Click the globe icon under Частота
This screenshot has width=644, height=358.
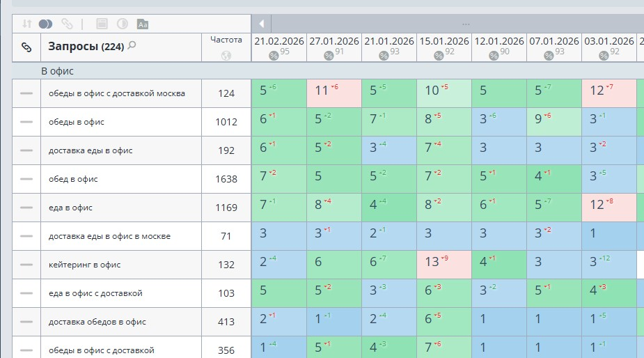click(226, 56)
